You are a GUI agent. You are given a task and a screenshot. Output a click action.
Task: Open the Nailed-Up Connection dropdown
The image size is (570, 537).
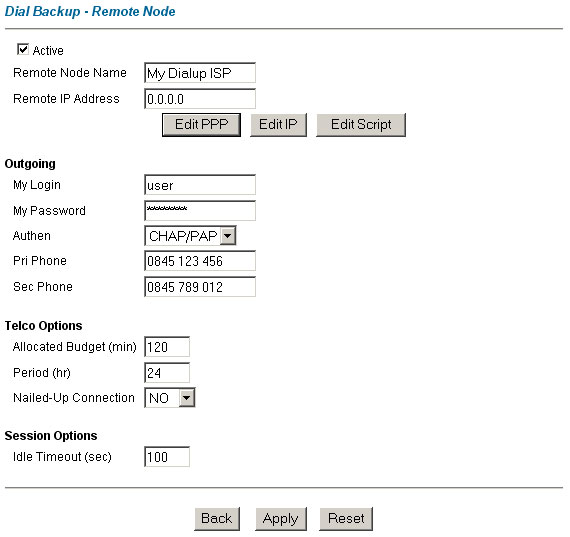tap(170, 398)
